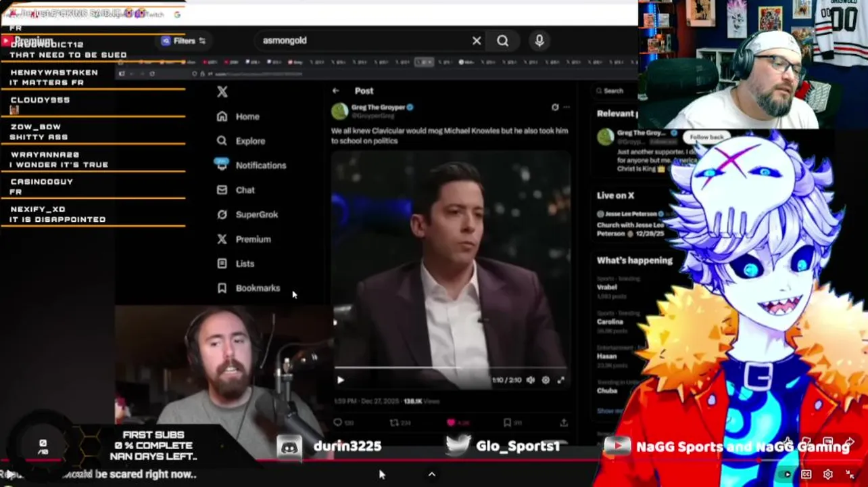Click the Discord icon beside durin3225
Viewport: 868px width, 487px height.
click(289, 446)
